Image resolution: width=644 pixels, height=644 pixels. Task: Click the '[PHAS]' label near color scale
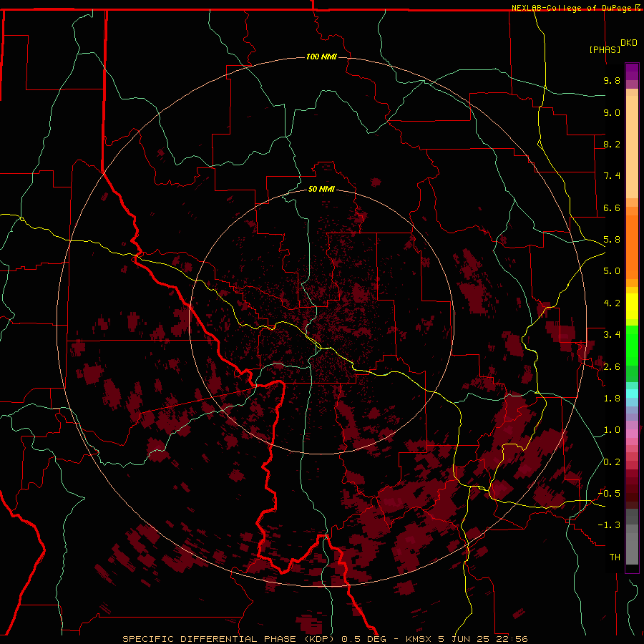click(605, 49)
